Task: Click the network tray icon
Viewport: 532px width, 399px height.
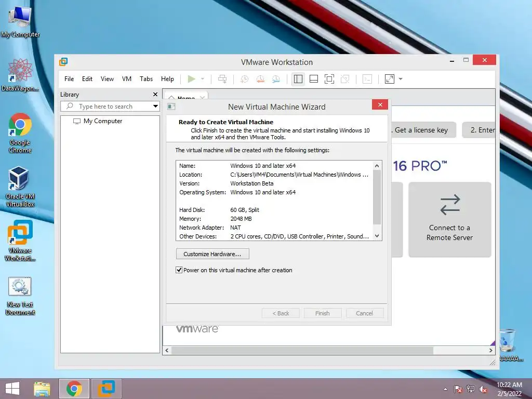Action: pyautogui.click(x=471, y=389)
